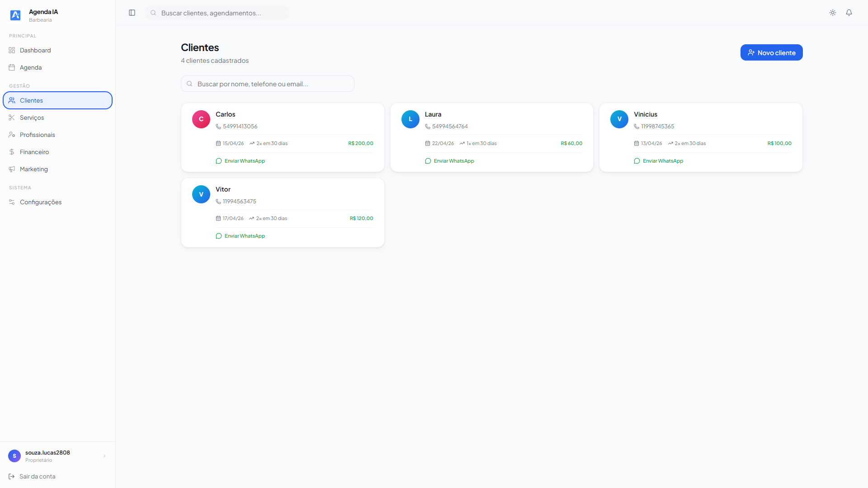Click calendar icon beside 13/04/26
Image resolution: width=868 pixels, height=488 pixels.
tap(637, 143)
